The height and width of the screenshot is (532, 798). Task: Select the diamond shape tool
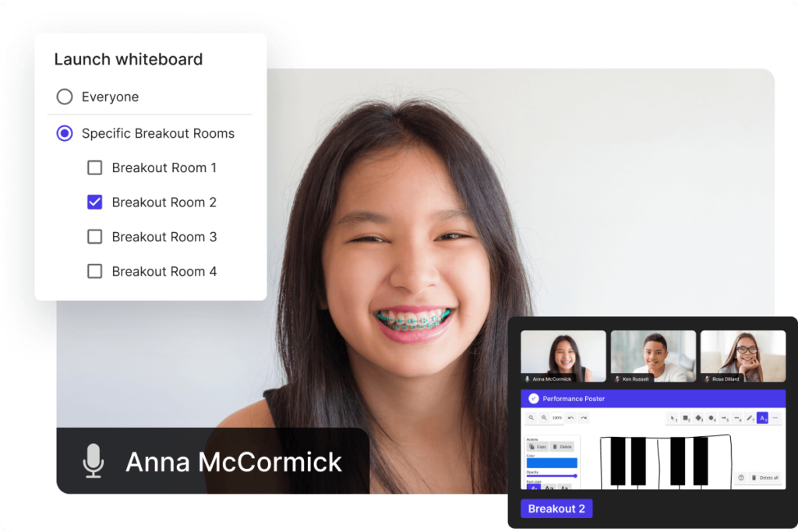tap(698, 418)
